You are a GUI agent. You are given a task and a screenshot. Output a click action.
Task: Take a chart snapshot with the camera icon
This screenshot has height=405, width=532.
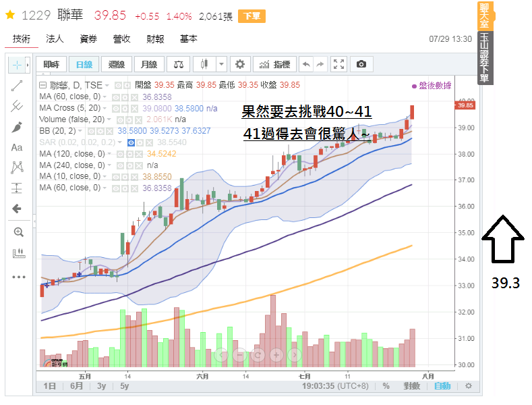coord(361,64)
